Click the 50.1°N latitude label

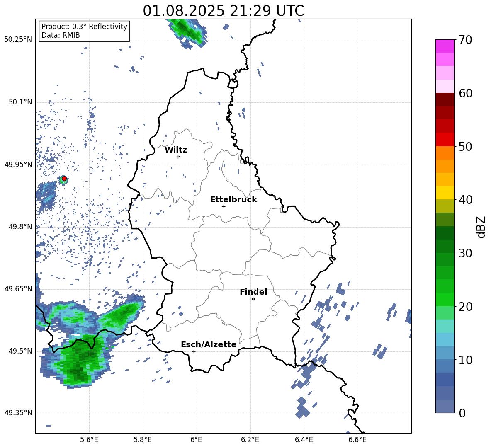pyautogui.click(x=20, y=102)
